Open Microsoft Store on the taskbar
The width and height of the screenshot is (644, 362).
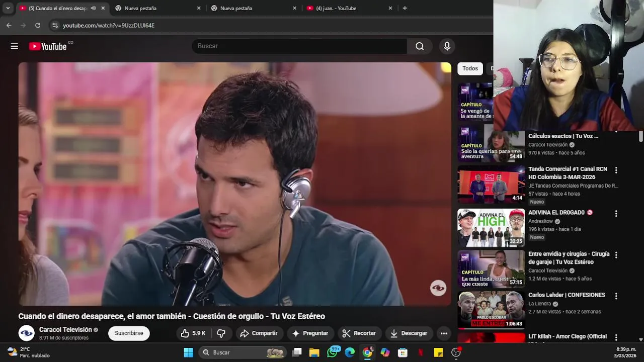(x=403, y=352)
